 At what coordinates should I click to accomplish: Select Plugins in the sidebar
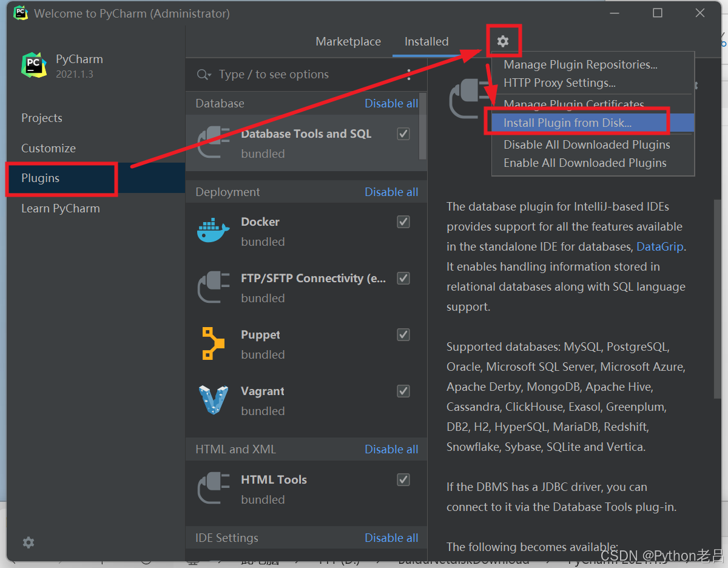coord(96,178)
